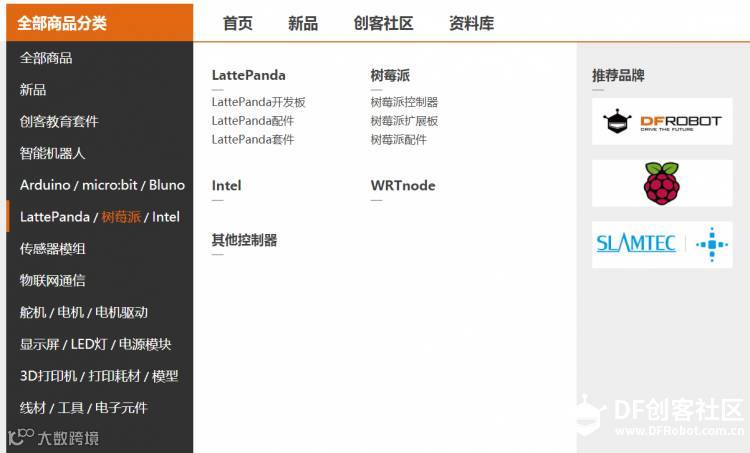Viewport: 750px width, 453px height.
Task: Open the 其他控制器 heading
Action: [x=244, y=240]
